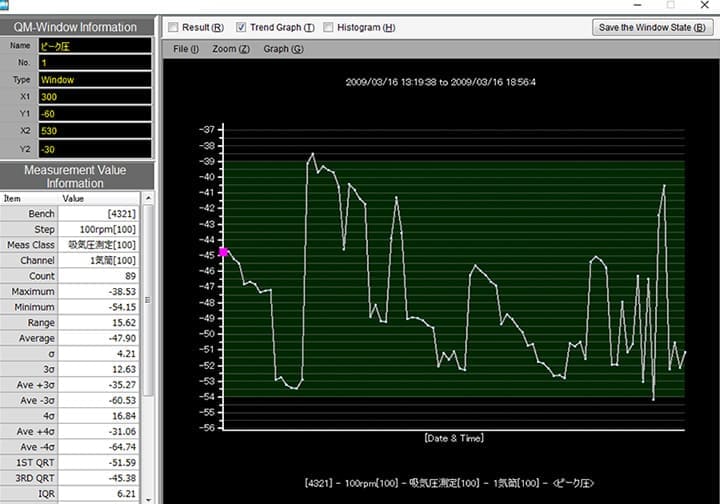Minimize the application window

(x=638, y=5)
